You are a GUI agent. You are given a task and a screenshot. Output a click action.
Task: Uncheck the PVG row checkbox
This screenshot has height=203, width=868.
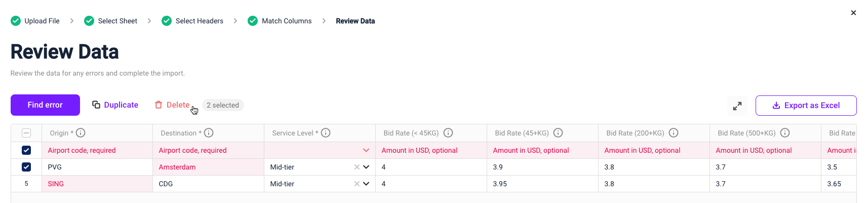tap(26, 167)
